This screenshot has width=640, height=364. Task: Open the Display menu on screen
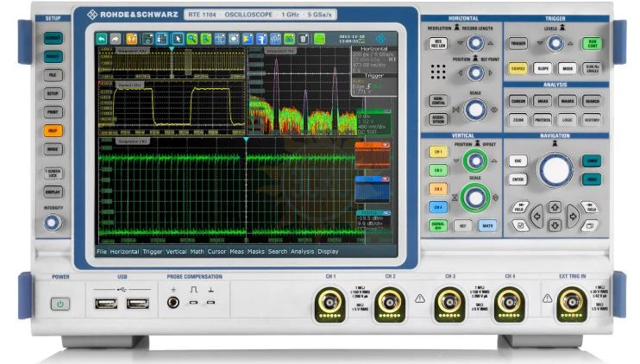click(328, 251)
